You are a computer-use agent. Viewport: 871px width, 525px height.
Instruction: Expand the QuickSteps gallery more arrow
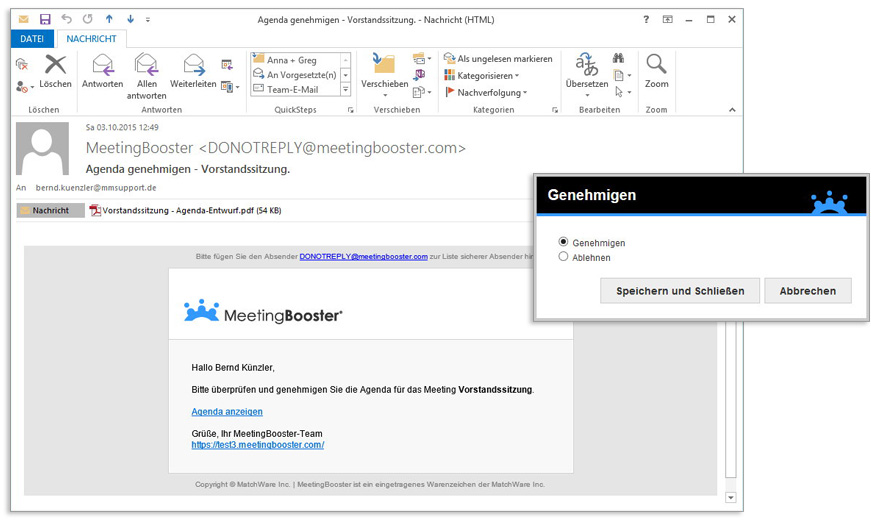coord(346,89)
